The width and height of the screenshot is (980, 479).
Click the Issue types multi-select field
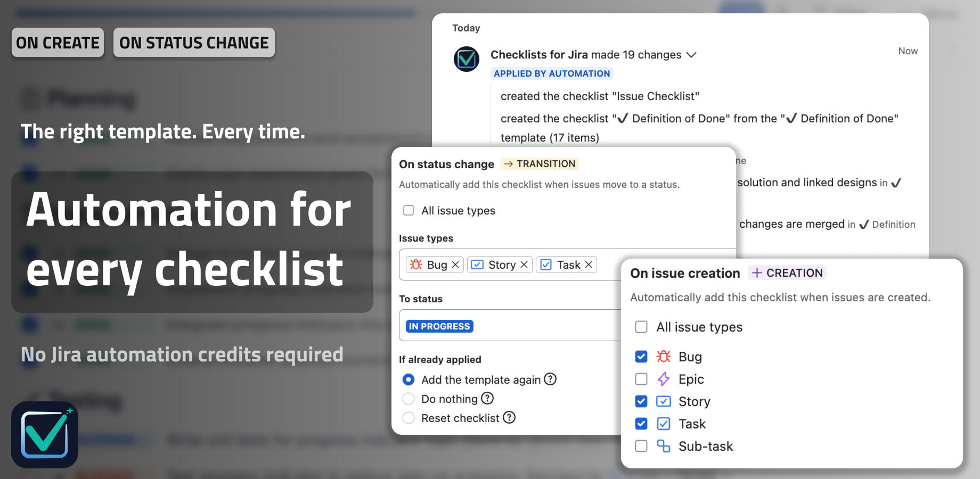click(567, 265)
